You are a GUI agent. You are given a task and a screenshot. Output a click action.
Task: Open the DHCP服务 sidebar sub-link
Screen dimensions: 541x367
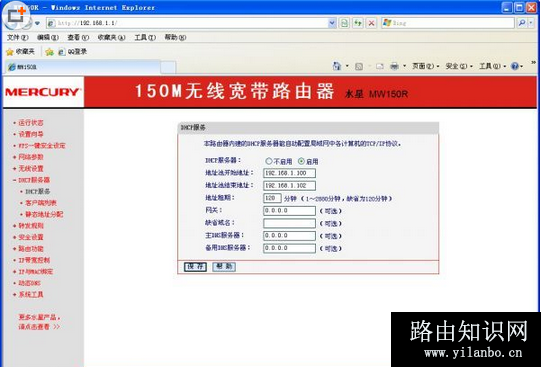(x=37, y=191)
